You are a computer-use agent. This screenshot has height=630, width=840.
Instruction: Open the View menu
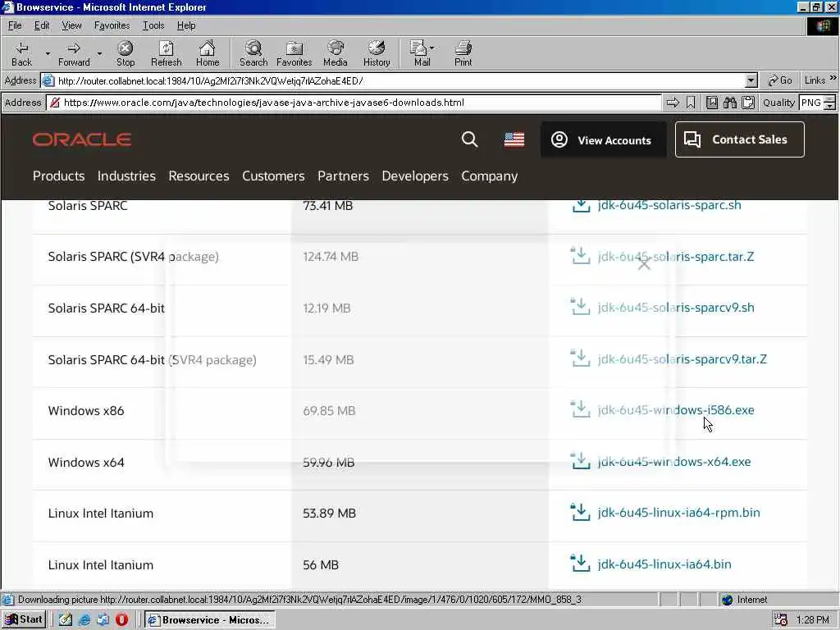pos(72,25)
